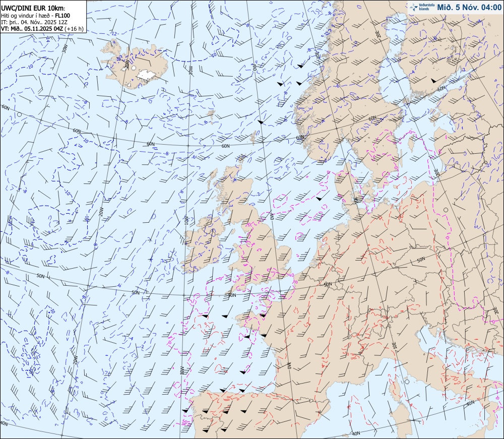Click the calm-wind circle in the far western Atlantic
This screenshot has height=439, width=504.
click(x=19, y=114)
